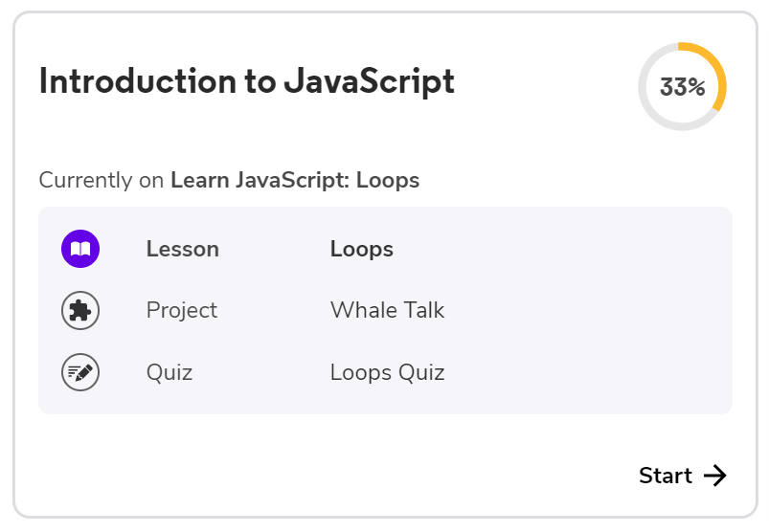The image size is (769, 532).
Task: Click the 33% percentage text
Action: tap(682, 87)
